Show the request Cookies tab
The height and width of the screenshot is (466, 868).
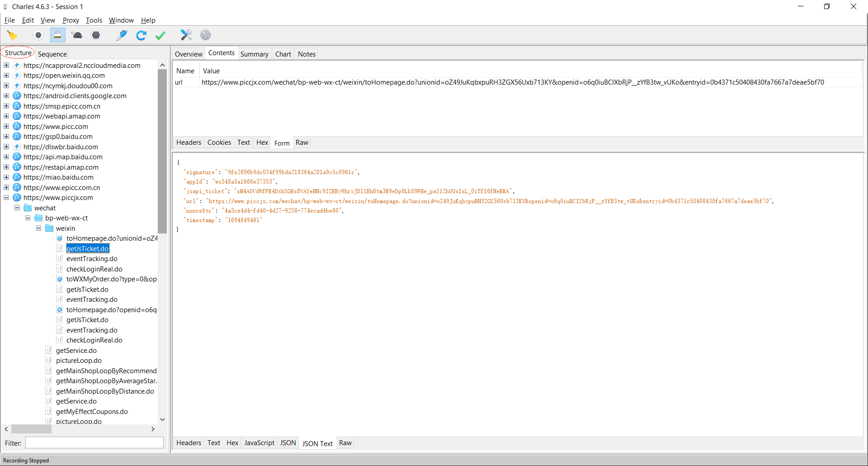(219, 143)
